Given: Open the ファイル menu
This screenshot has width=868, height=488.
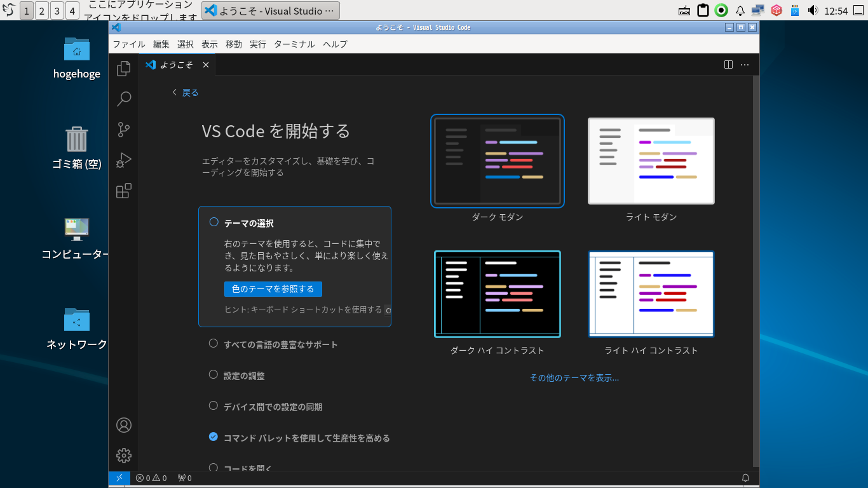Looking at the screenshot, I should click(129, 44).
